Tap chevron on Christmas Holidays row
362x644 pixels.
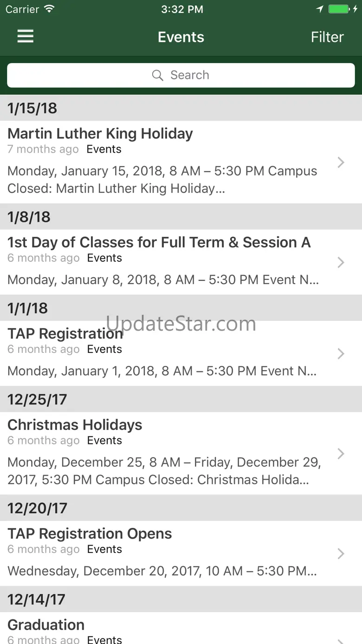[x=341, y=453]
